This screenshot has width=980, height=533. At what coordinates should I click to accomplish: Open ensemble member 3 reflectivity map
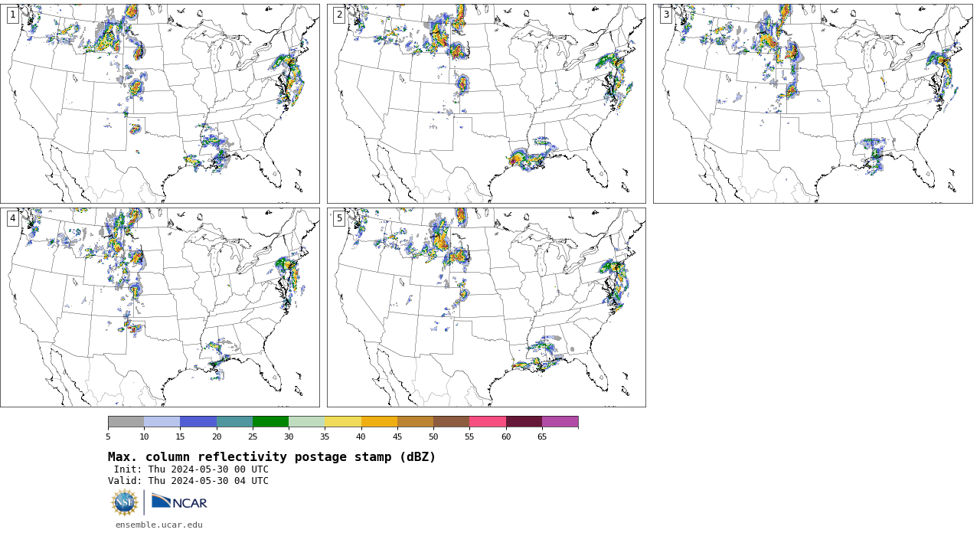pos(812,103)
